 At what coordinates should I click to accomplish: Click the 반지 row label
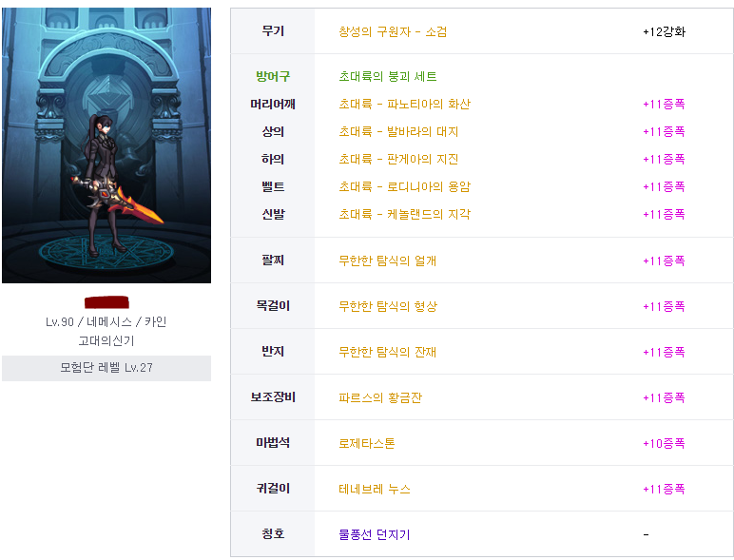tap(273, 352)
